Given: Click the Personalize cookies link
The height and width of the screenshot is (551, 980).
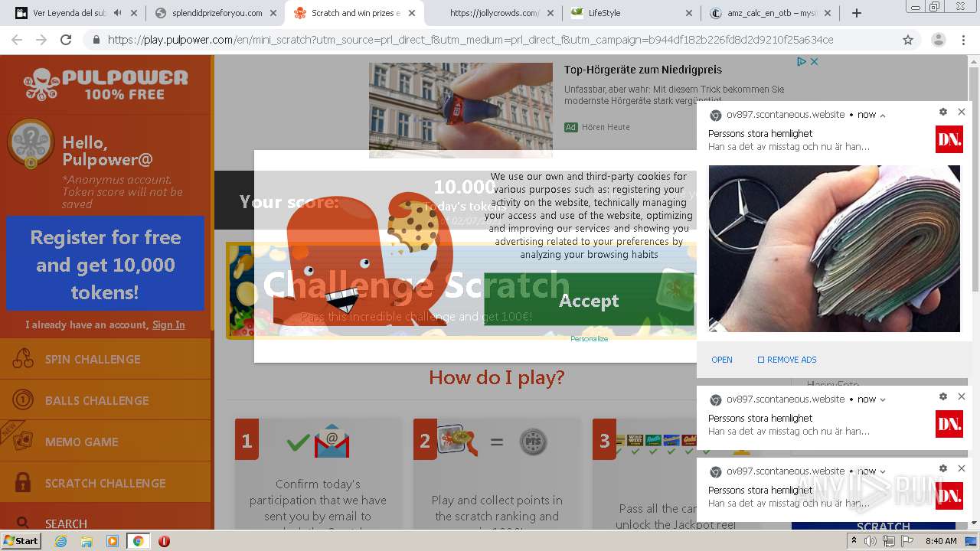Looking at the screenshot, I should point(589,338).
